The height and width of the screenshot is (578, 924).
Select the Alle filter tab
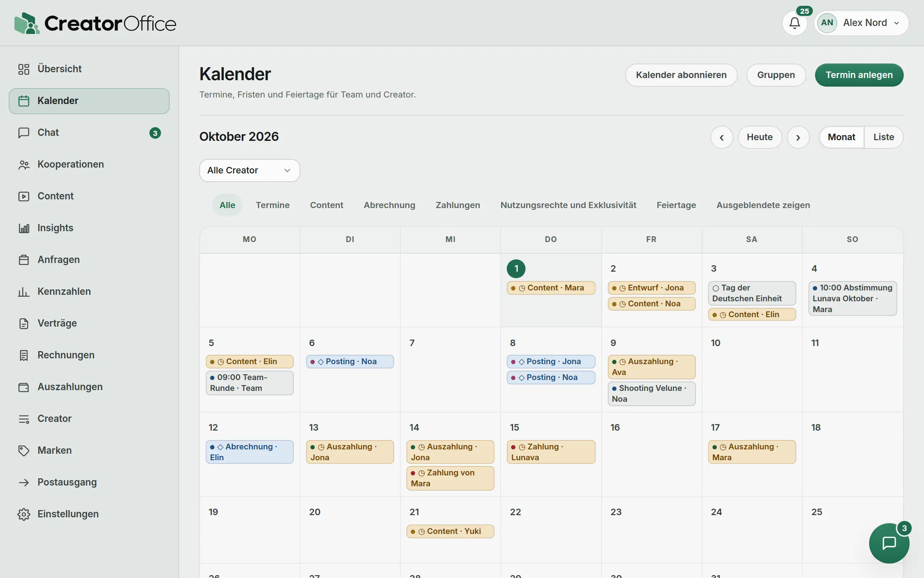[227, 205]
